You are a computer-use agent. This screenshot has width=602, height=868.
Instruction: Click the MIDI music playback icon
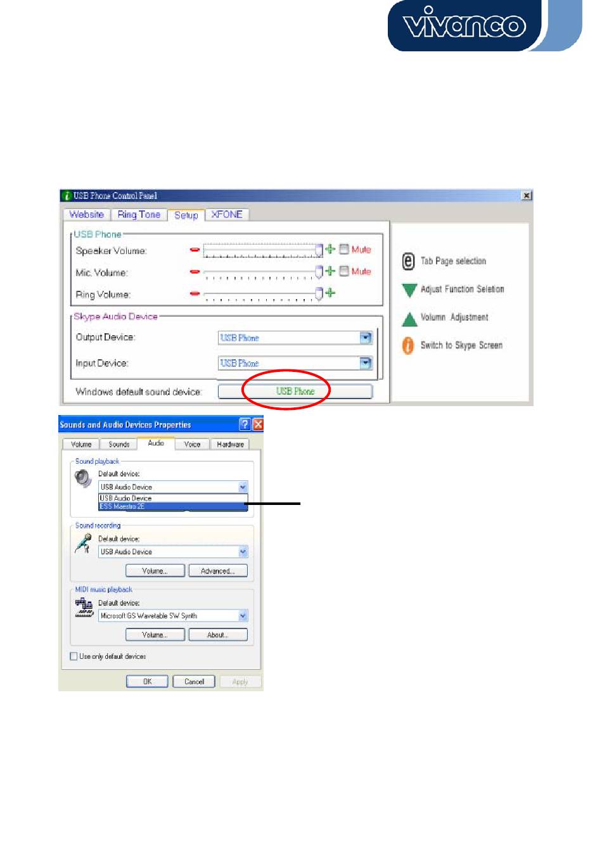coord(84,608)
